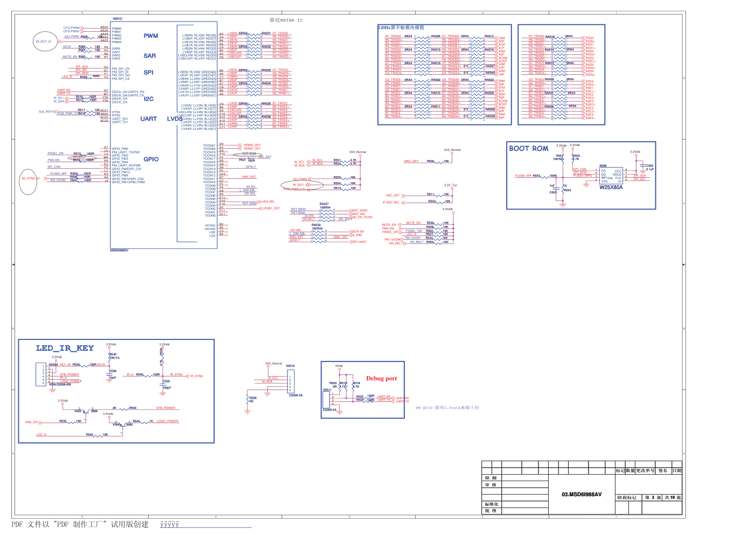The height and width of the screenshot is (535, 756).
Task: Click the N601D component reference
Action: (117, 19)
